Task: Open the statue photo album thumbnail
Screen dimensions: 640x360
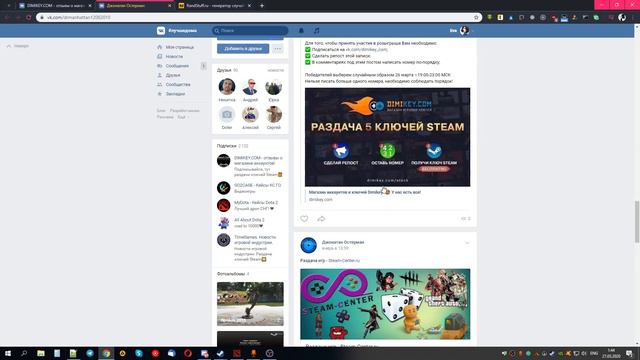Action: point(250,304)
